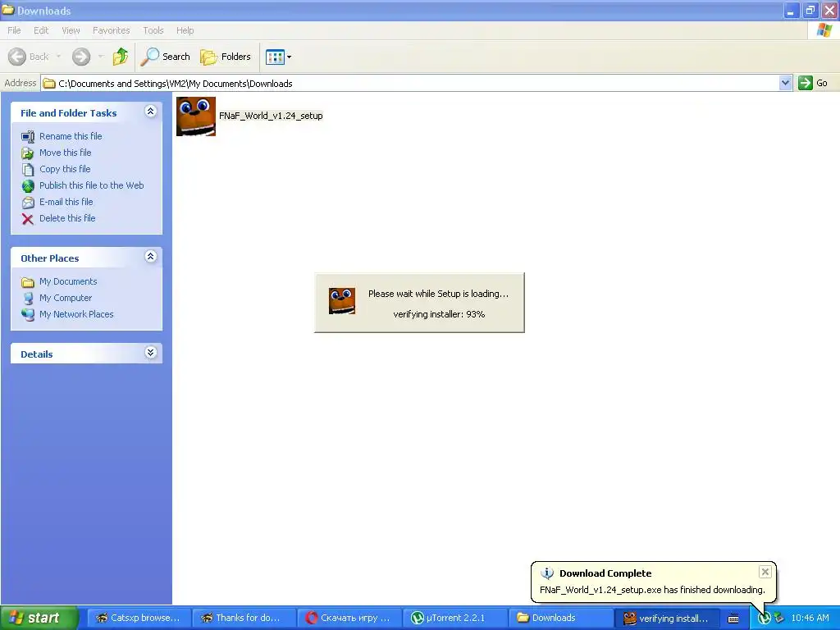Switch to Thanks for do... taskbar button
The image size is (840, 630).
(243, 619)
